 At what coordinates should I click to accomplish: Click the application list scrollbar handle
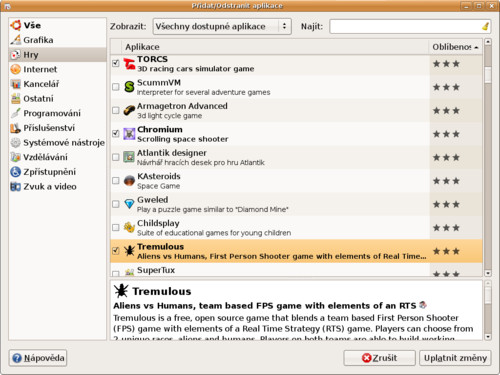point(488,75)
